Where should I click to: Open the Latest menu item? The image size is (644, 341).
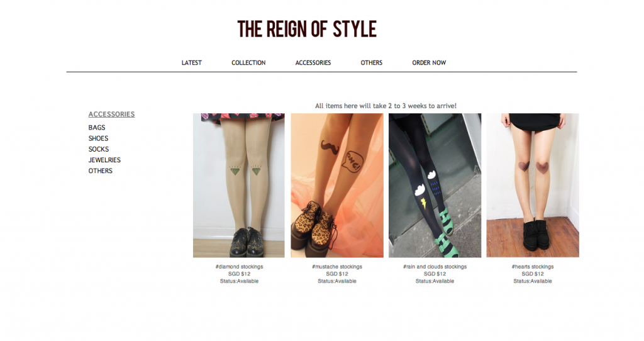(192, 63)
